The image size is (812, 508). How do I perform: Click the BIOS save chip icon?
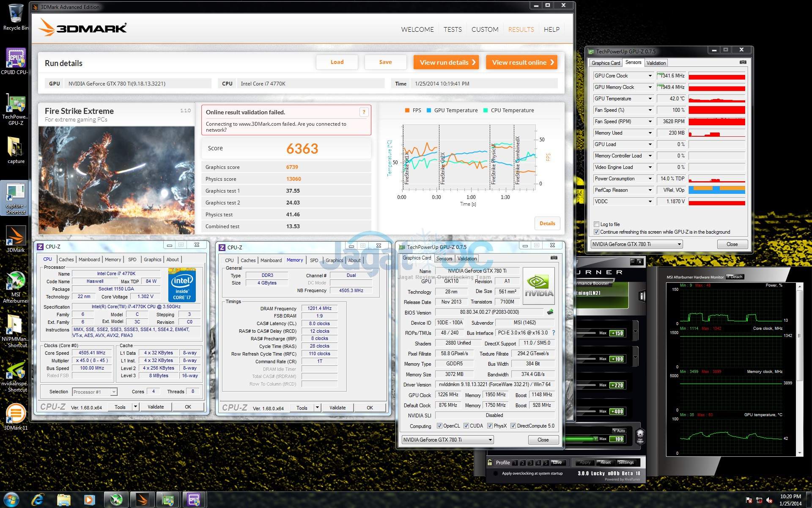coord(550,312)
